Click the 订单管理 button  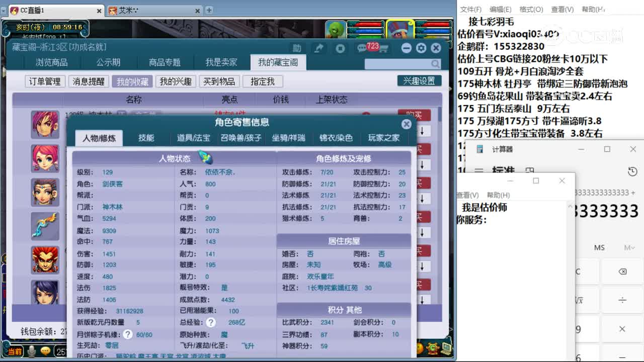[44, 81]
